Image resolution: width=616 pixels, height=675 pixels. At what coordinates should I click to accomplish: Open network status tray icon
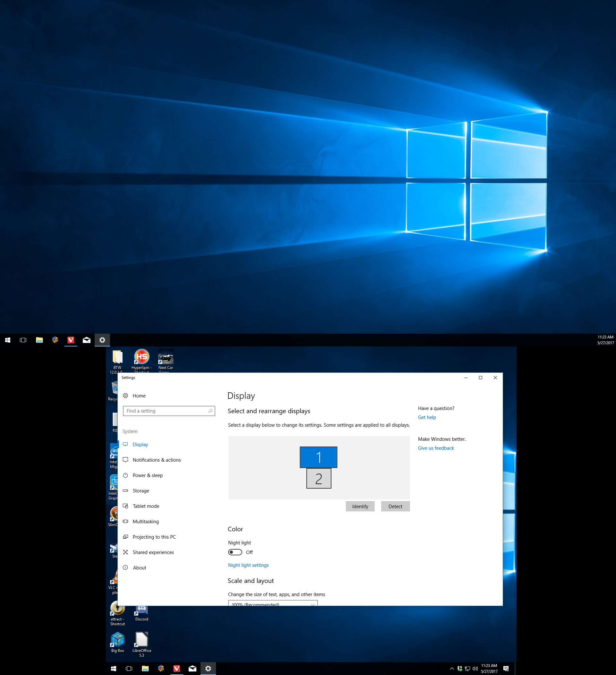[467, 669]
